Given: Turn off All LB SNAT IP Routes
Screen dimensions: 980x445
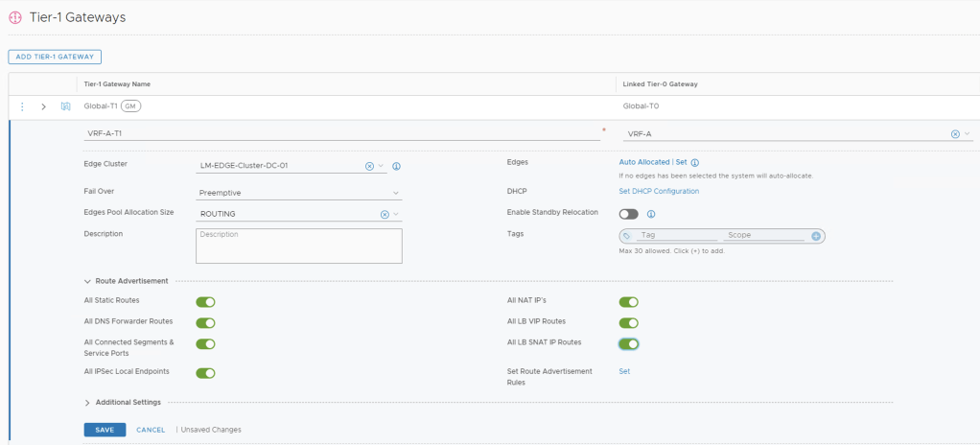Looking at the screenshot, I should [x=629, y=343].
